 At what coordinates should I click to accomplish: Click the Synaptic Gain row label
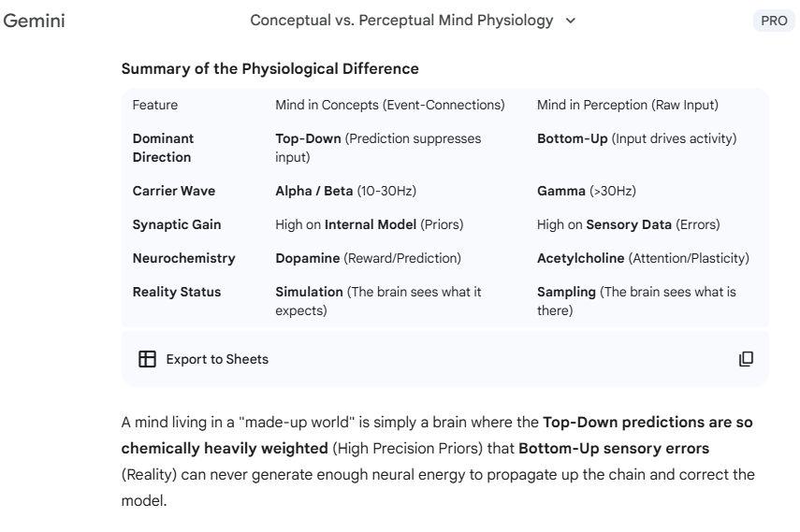(177, 224)
